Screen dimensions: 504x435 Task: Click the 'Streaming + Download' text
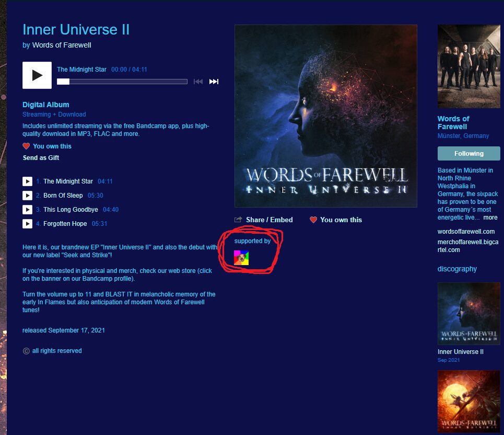tap(54, 115)
